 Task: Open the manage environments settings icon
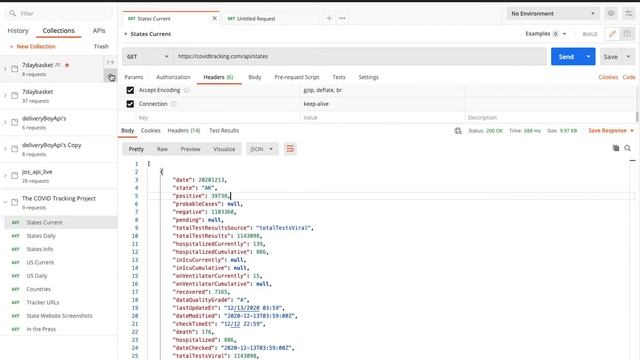pos(628,13)
